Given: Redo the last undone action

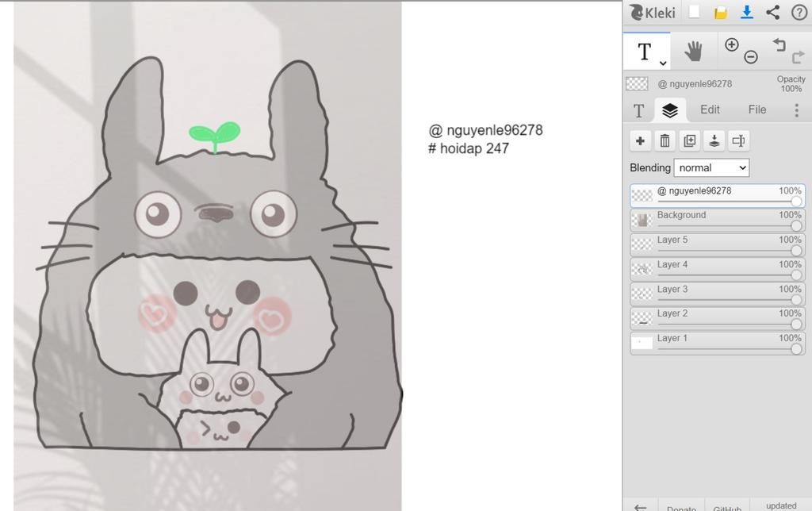Looking at the screenshot, I should pyautogui.click(x=798, y=57).
